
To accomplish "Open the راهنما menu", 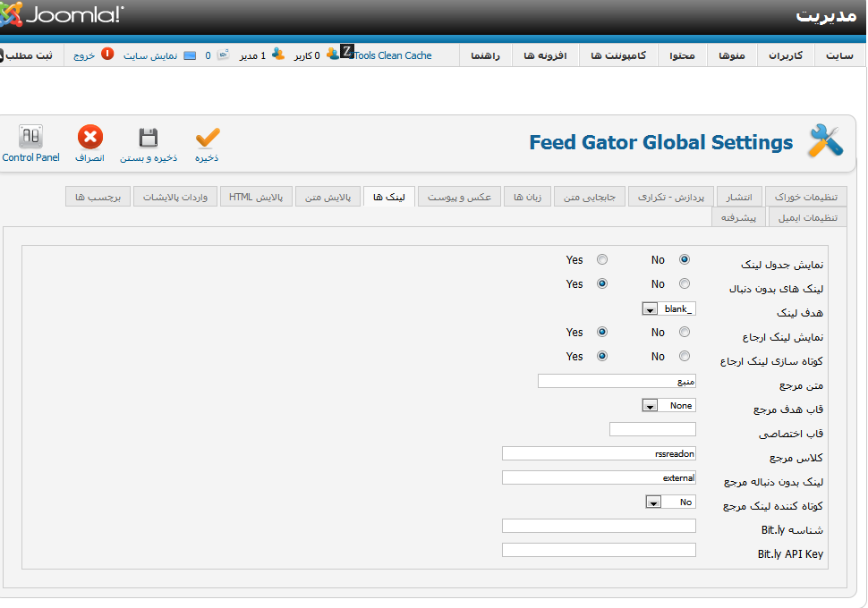I will 486,55.
